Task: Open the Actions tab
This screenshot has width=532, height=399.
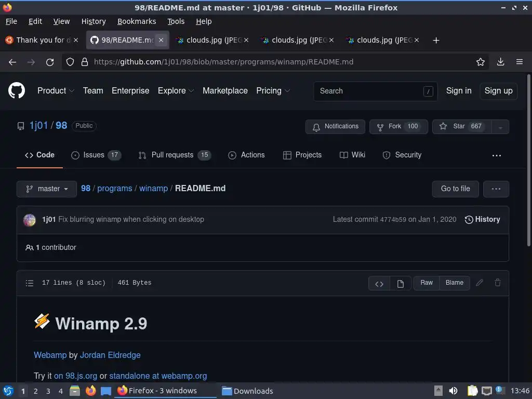Action: [246, 155]
